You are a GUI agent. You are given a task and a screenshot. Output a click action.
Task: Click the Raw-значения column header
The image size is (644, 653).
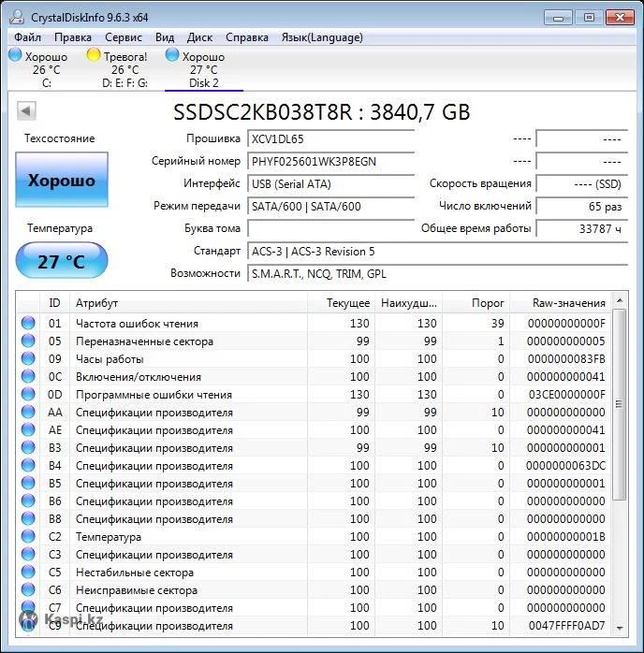(x=569, y=303)
